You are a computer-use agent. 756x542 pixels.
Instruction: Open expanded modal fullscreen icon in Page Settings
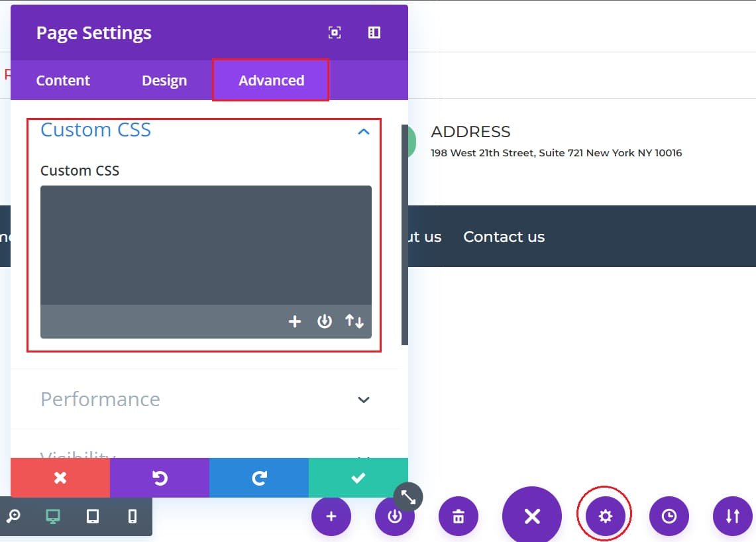point(334,32)
